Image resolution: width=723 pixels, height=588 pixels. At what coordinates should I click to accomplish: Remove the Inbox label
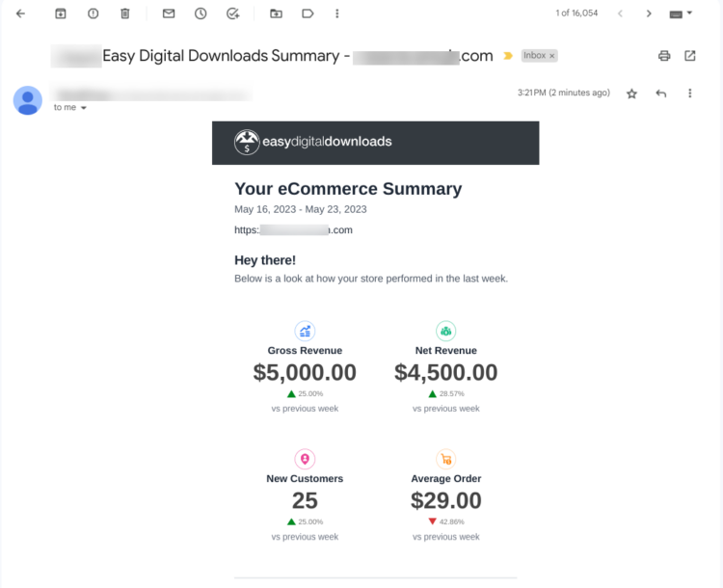(x=552, y=56)
